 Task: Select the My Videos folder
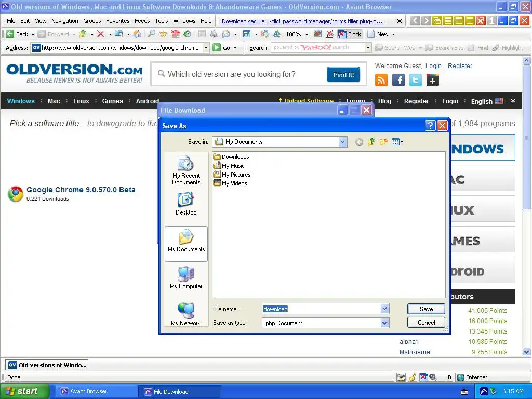tap(230, 183)
